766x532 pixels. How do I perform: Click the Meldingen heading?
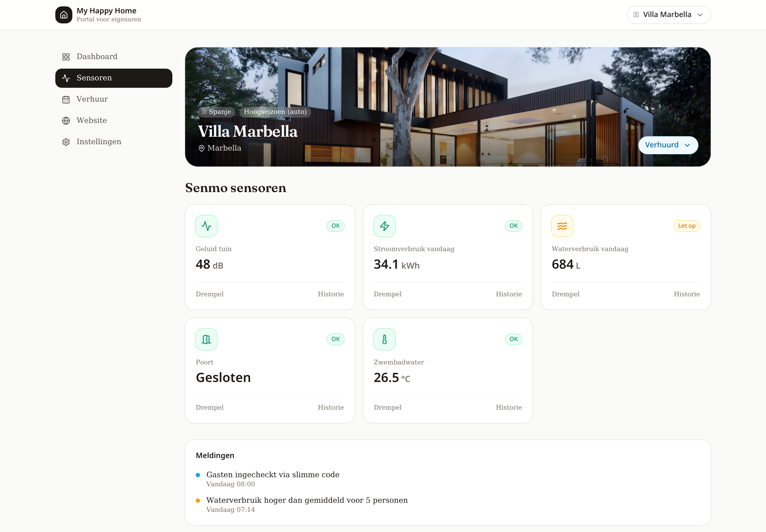(215, 455)
